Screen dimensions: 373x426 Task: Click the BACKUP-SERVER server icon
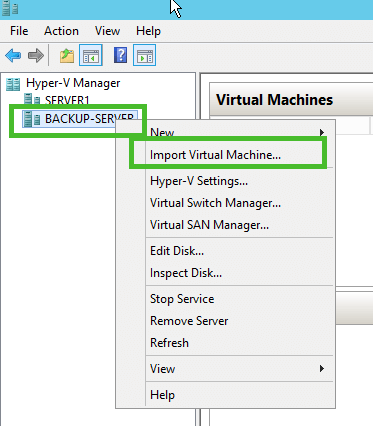(32, 119)
